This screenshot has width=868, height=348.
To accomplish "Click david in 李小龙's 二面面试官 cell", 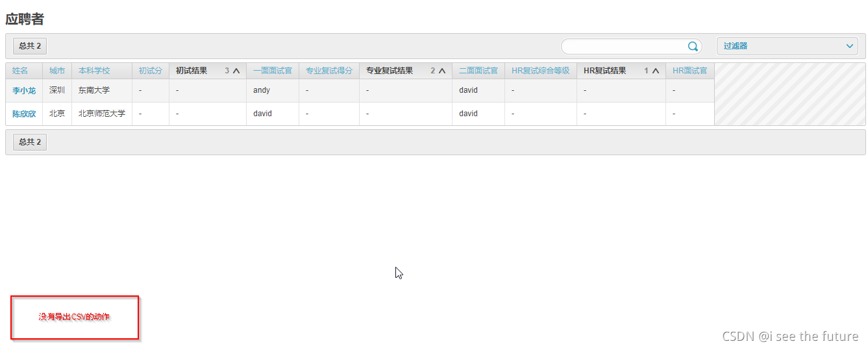I will coord(468,90).
